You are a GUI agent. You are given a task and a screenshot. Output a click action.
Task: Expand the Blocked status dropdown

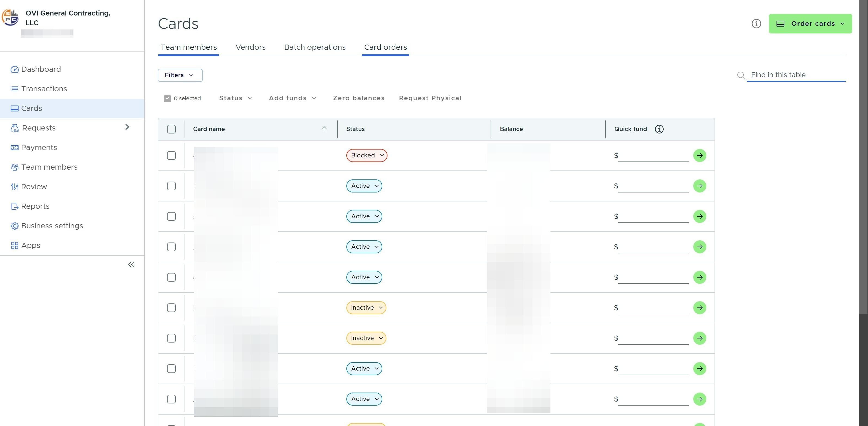tap(367, 156)
